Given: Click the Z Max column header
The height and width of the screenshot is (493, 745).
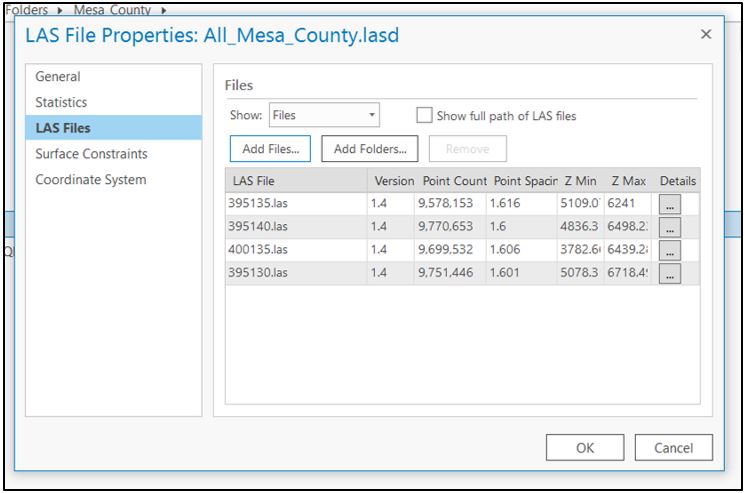Looking at the screenshot, I should [629, 180].
